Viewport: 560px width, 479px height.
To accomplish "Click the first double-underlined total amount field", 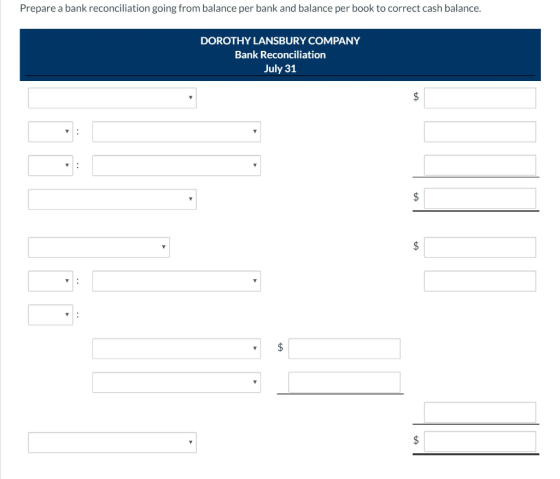I will pos(480,198).
